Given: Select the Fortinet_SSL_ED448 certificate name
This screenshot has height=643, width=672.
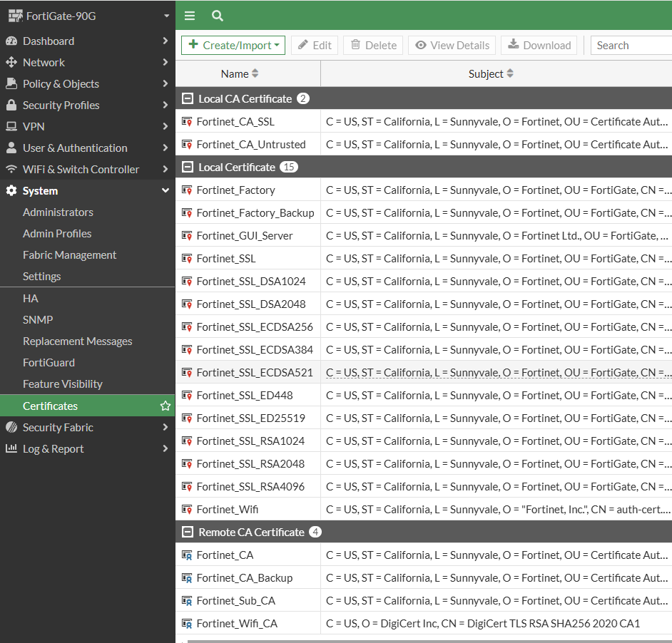Looking at the screenshot, I should pyautogui.click(x=245, y=396).
